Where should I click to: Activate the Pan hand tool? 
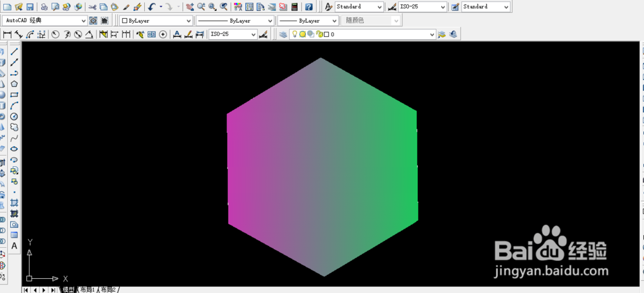[189, 7]
